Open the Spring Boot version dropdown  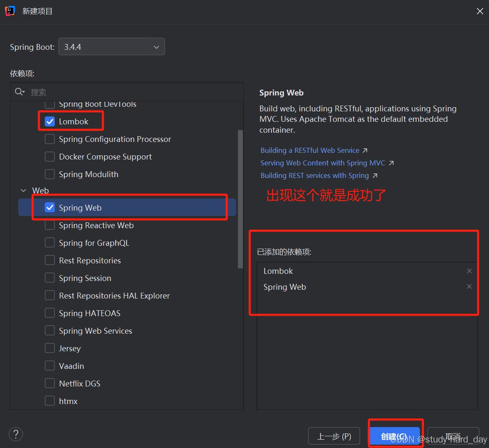click(x=112, y=47)
